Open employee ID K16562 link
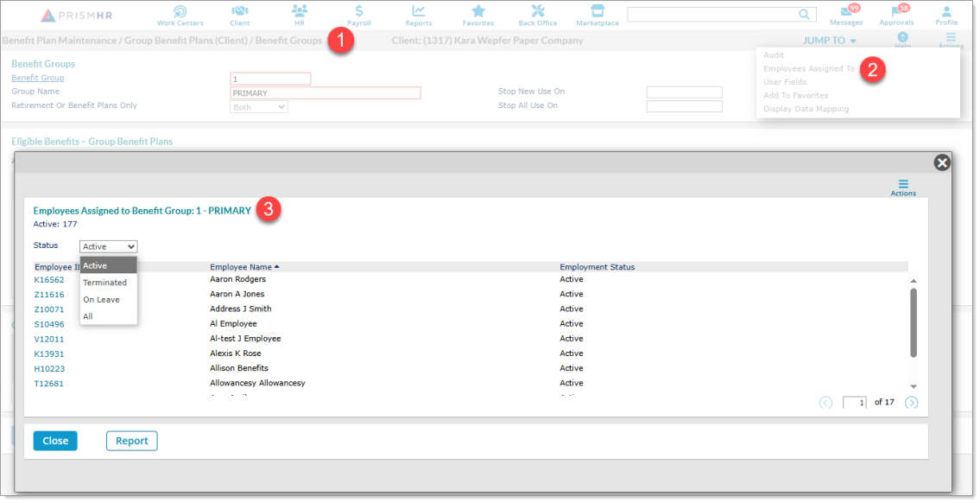The width and height of the screenshot is (980, 503). pyautogui.click(x=49, y=280)
